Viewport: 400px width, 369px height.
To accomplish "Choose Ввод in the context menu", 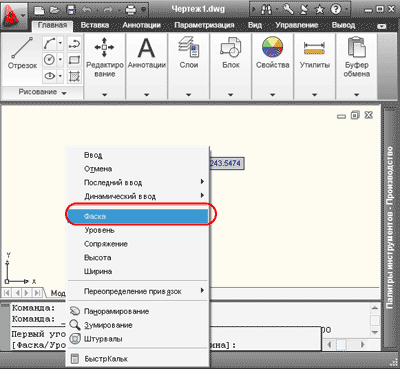I will (138, 155).
